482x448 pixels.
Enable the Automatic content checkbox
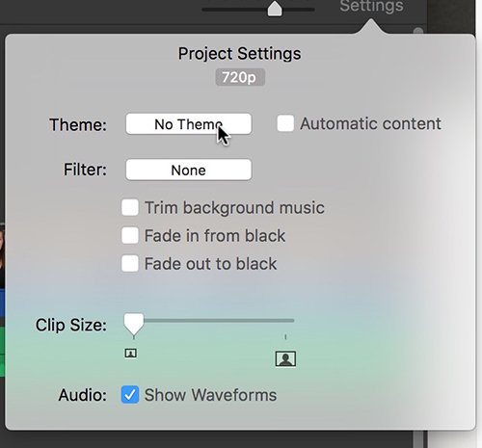[x=285, y=123]
